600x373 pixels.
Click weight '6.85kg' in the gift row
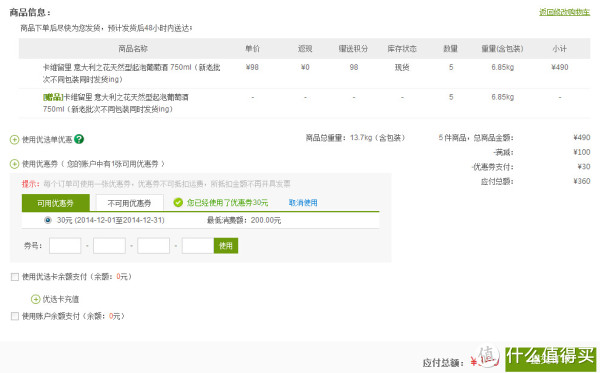(502, 97)
